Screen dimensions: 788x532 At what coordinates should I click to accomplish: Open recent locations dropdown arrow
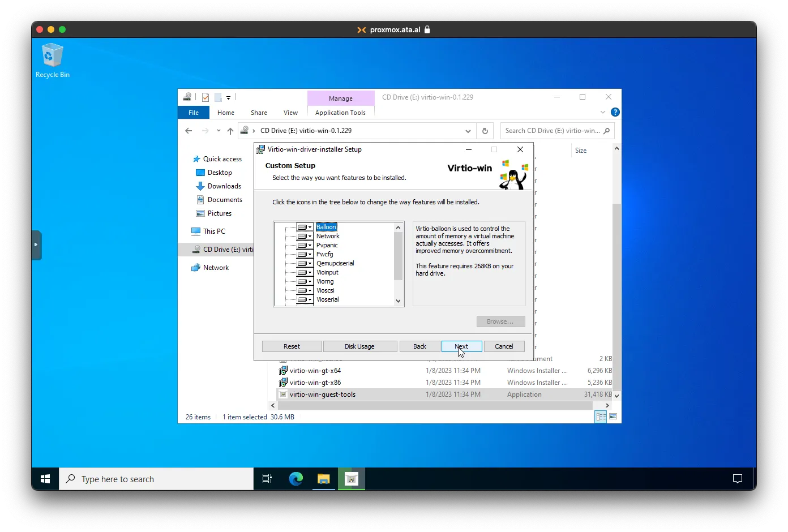tap(219, 131)
